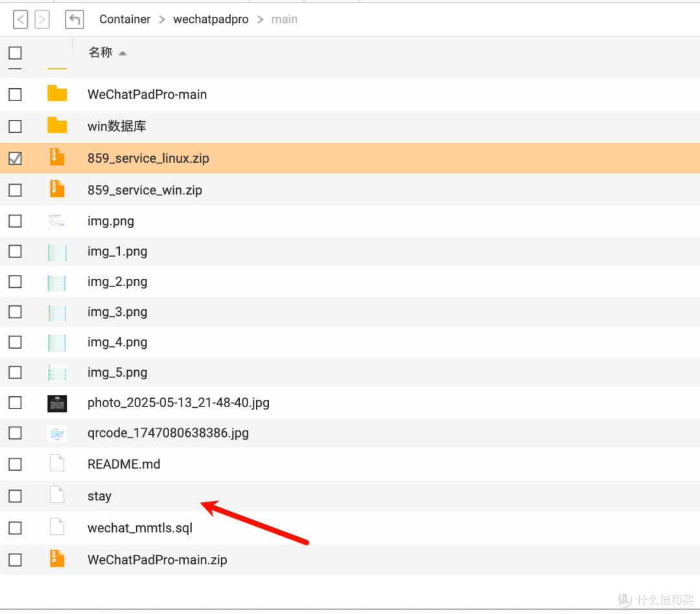Click the file icon next to README.md

click(57, 463)
